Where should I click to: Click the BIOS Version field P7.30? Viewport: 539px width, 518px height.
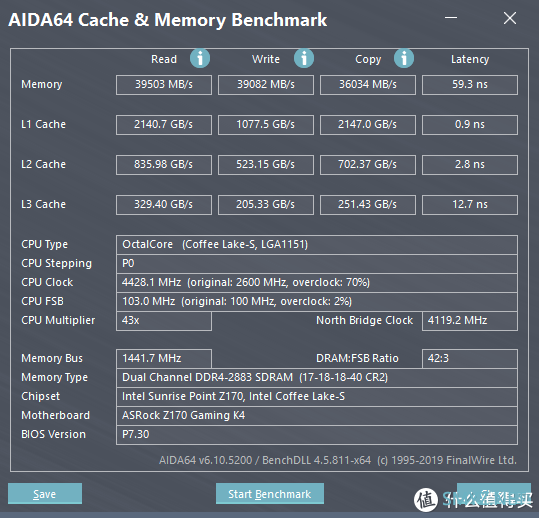click(x=317, y=435)
